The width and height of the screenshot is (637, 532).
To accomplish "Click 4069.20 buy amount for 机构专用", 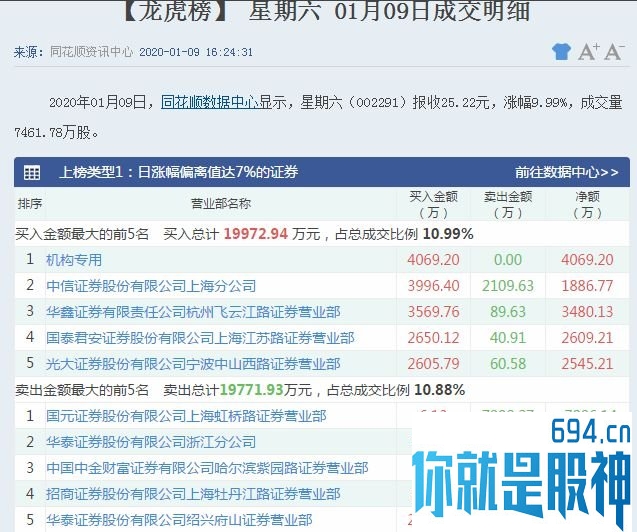I will coord(433,260).
